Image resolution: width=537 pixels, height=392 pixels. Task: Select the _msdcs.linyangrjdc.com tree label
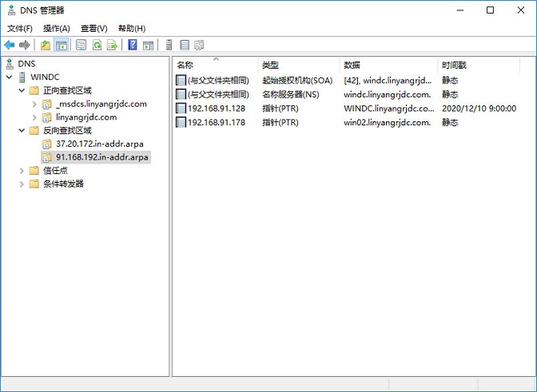[x=101, y=104]
